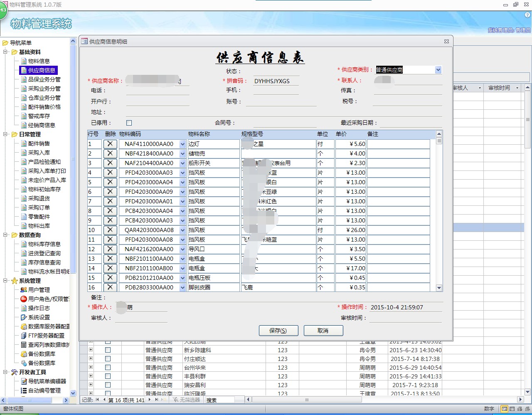Close the 供应商信息明细 dialog
Viewport: 532px width, 415px height.
pos(446,41)
